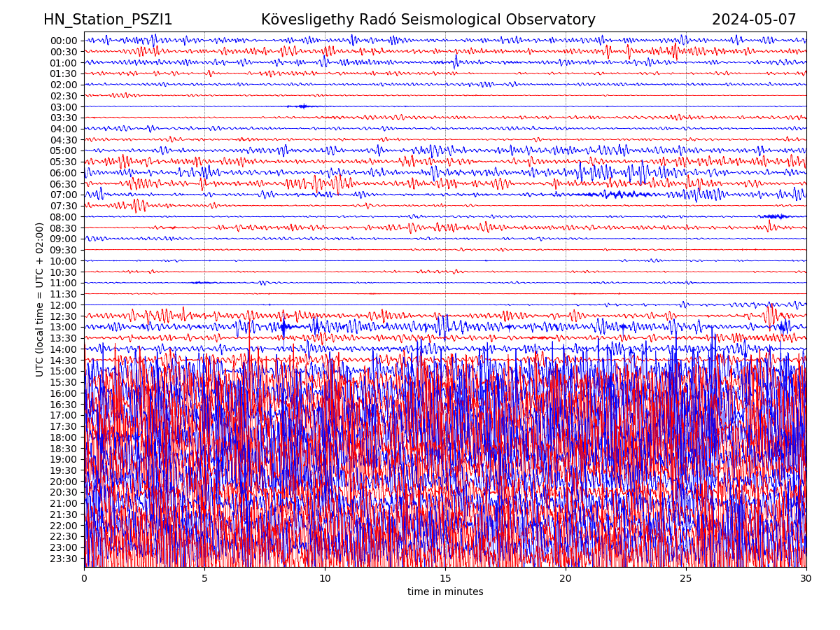Select the 18:00 row label

pos(64,437)
